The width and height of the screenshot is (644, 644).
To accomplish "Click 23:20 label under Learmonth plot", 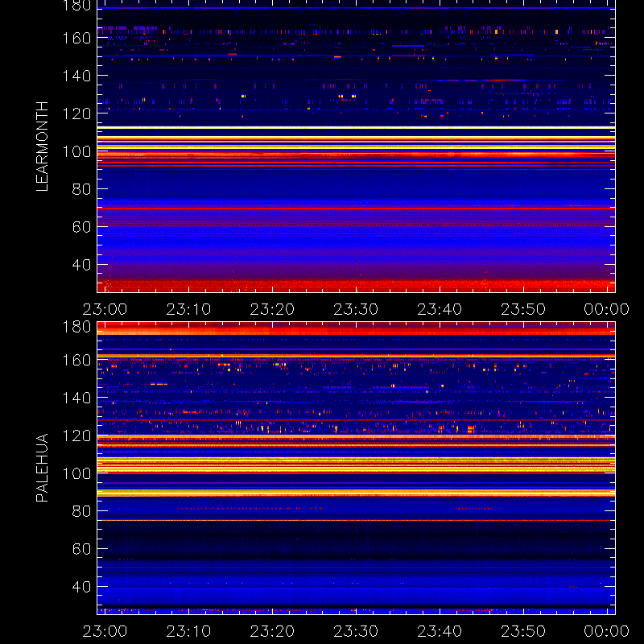I will pos(272,309).
